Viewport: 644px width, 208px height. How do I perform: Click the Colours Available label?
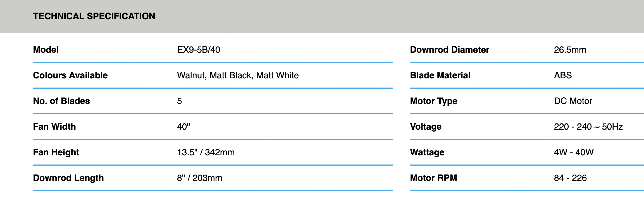pos(70,76)
